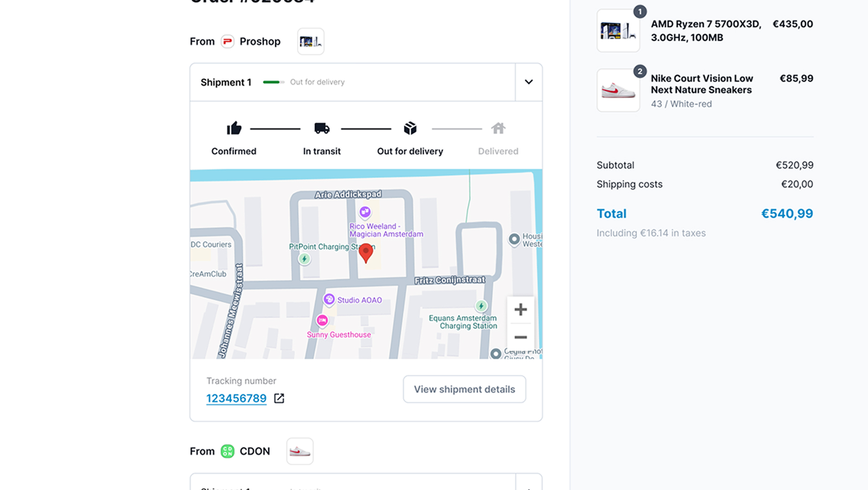Open the Nike Court Vision sneaker thumbnail
This screenshot has width=868, height=490.
[x=618, y=90]
